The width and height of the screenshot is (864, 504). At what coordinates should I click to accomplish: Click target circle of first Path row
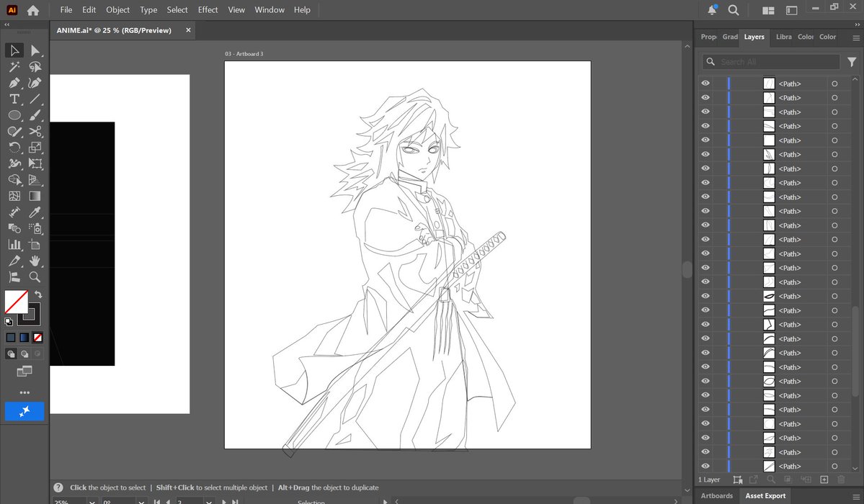tap(834, 84)
